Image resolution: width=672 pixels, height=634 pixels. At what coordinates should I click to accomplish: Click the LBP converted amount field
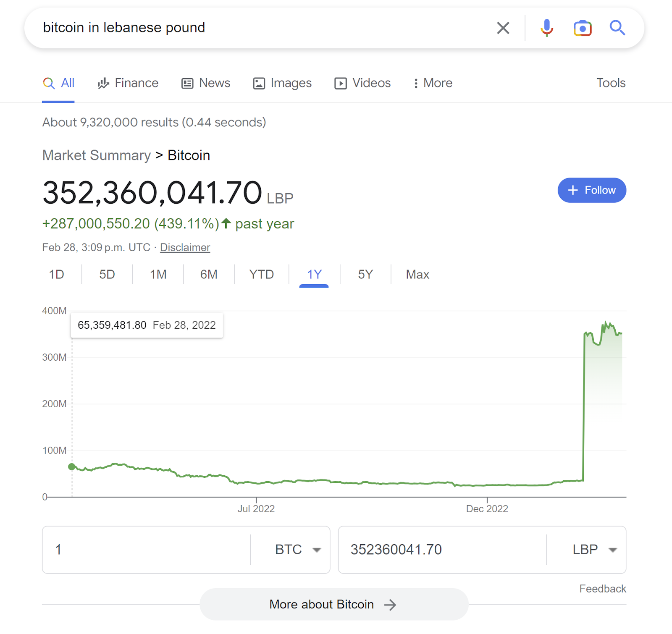[x=442, y=550]
